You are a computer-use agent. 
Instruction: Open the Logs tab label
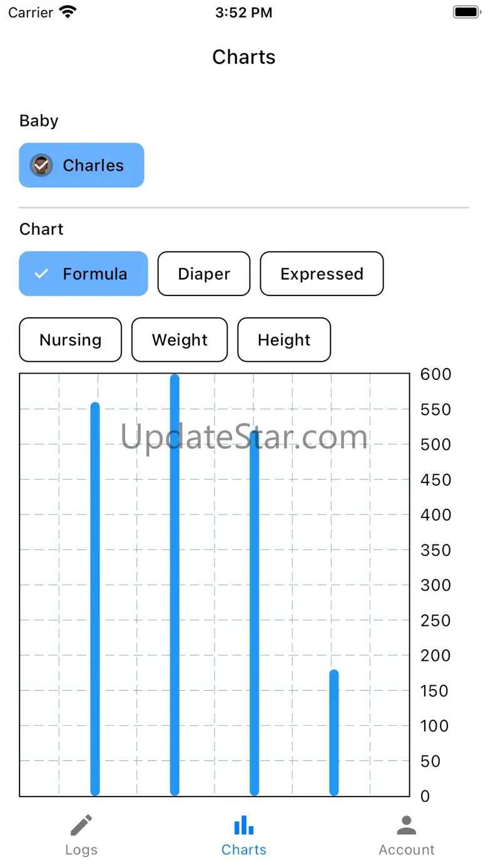coord(81,850)
